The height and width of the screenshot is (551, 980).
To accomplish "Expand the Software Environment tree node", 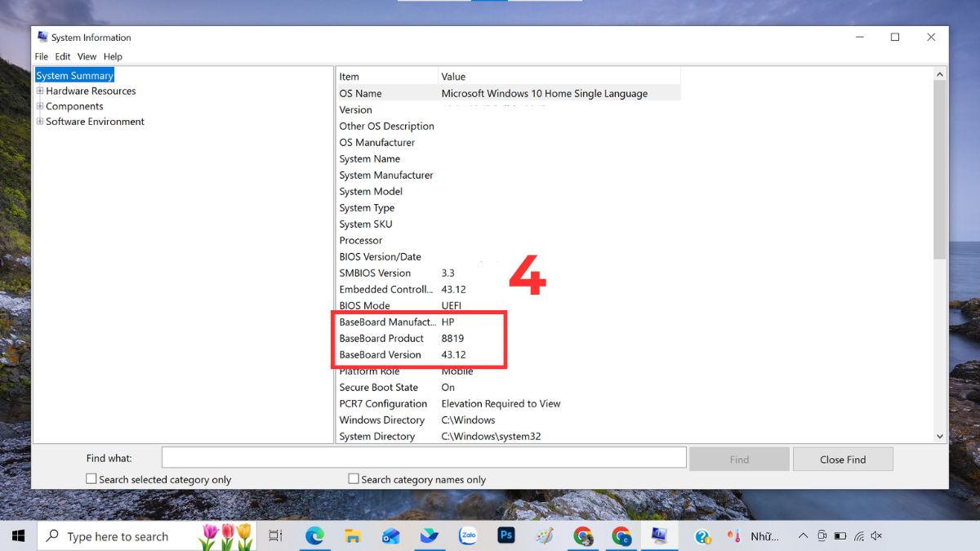I will coord(40,121).
